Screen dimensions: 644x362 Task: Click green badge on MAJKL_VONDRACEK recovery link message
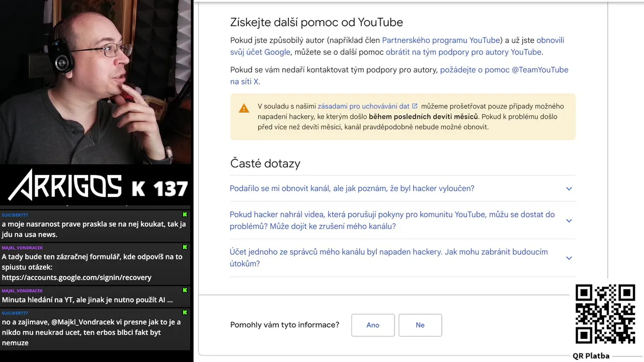[185, 247]
